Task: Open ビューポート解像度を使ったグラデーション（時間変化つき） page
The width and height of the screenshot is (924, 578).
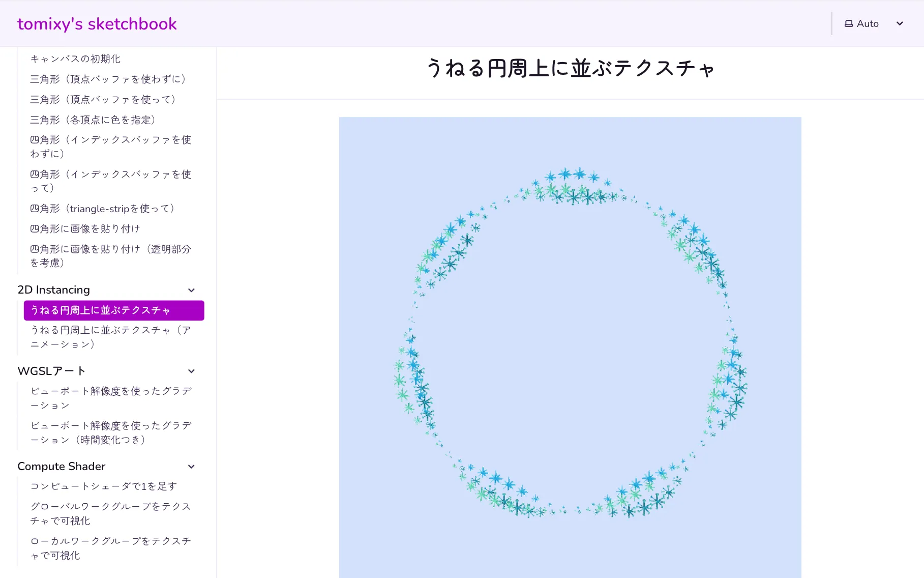Action: [x=110, y=432]
